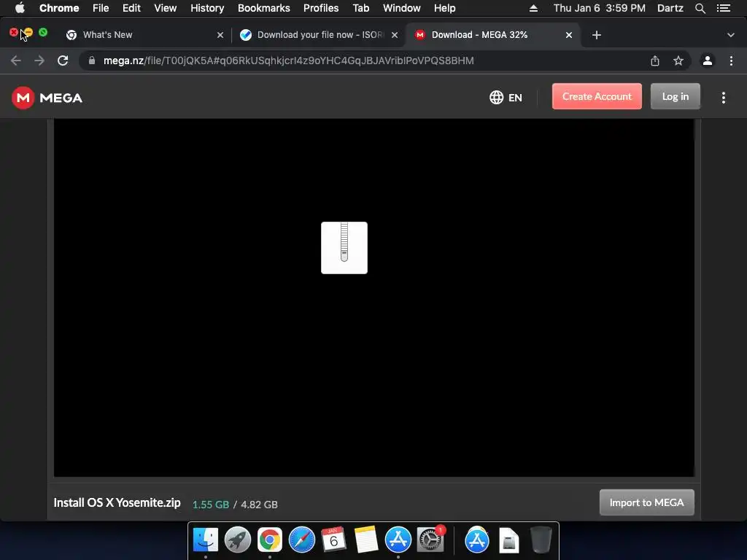Switch to the Download your file now tab
Viewport: 747px width, 560px height.
(x=318, y=35)
